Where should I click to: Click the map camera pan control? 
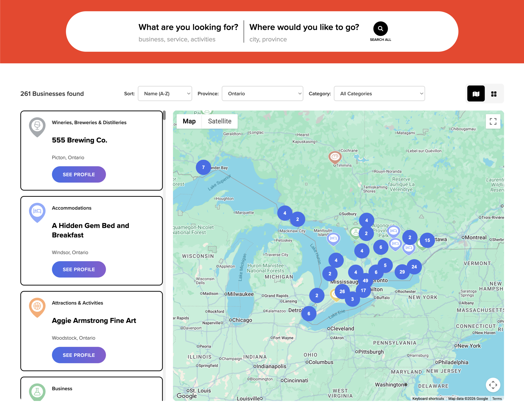coord(493,385)
